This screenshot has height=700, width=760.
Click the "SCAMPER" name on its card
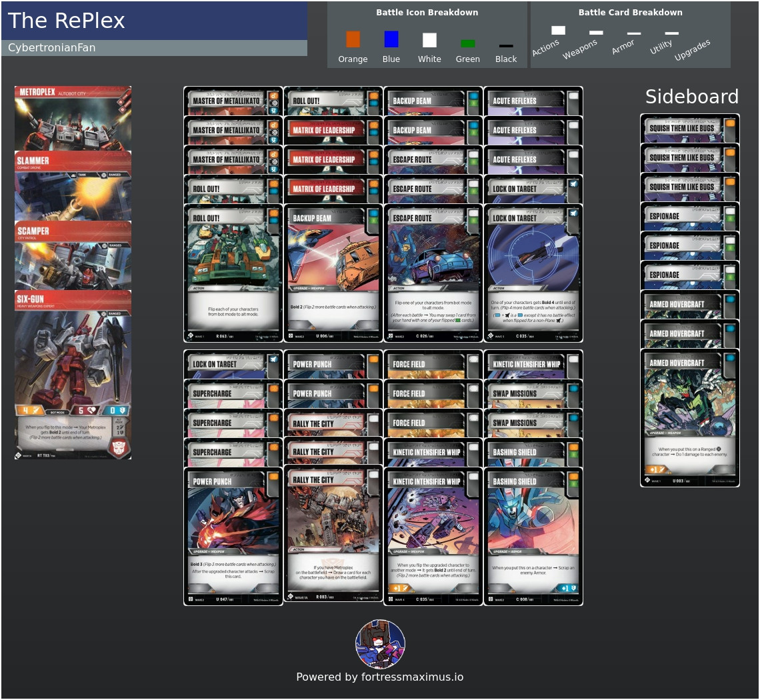[x=33, y=231]
